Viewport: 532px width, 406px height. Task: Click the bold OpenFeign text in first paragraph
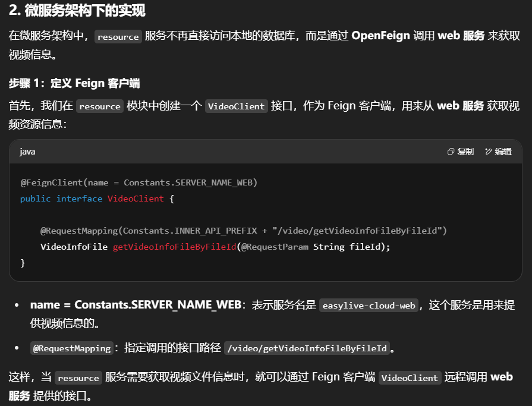[x=380, y=36]
